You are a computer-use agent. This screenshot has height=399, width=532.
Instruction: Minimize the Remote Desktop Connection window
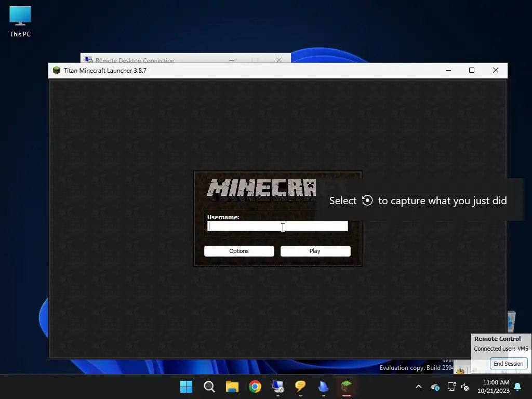[x=232, y=60]
